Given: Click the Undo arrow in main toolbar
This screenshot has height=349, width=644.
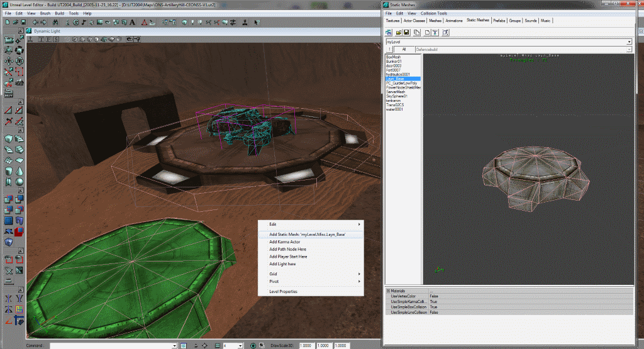Looking at the screenshot, I should 34,22.
